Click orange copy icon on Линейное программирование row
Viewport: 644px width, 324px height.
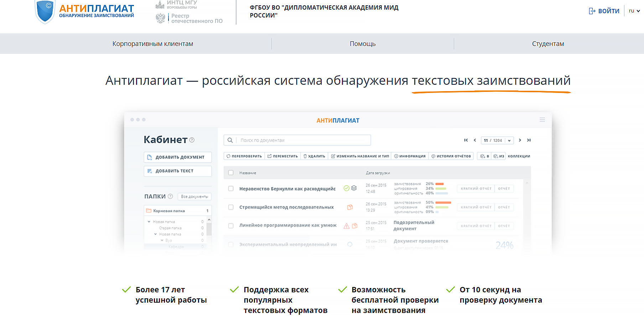pyautogui.click(x=354, y=226)
